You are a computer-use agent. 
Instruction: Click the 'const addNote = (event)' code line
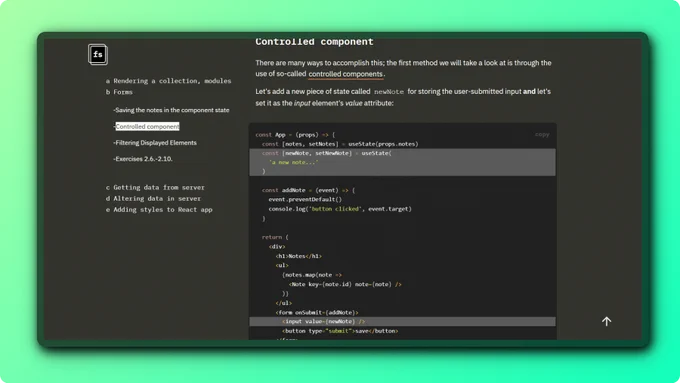(x=308, y=190)
